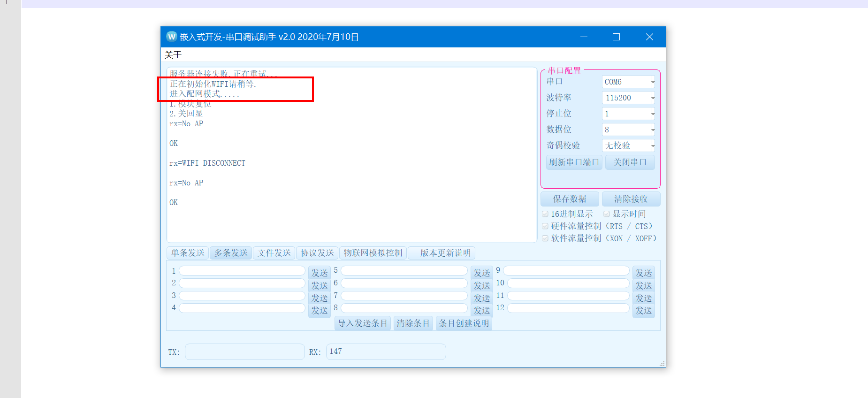The image size is (868, 398).
Task: Minimize the serial debug assistant window
Action: coord(584,37)
